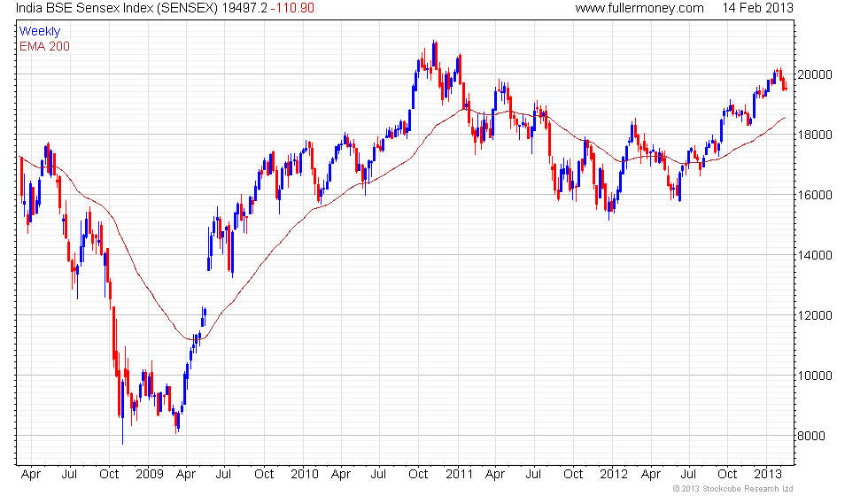Select the blue Weekly legend label
Image resolution: width=868 pixels, height=496 pixels.
(x=40, y=32)
